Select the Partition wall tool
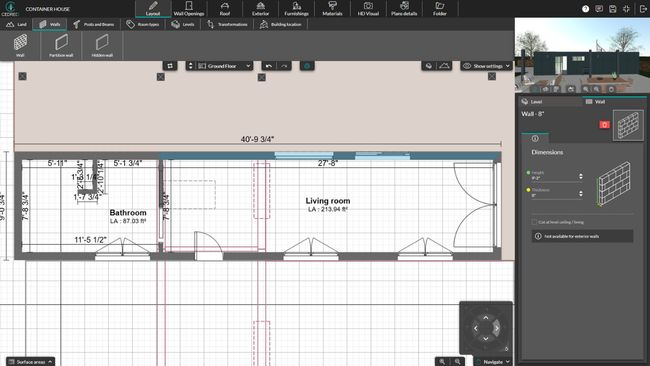Screen dimensions: 650x366 61,45
